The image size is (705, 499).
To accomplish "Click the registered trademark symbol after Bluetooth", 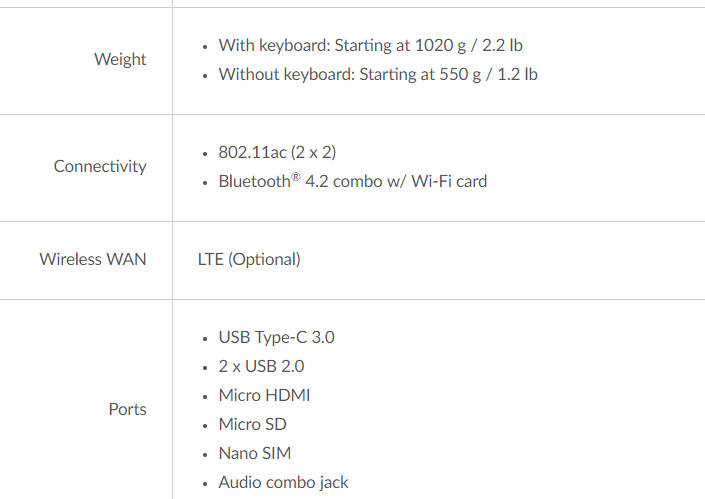I will coord(295,177).
